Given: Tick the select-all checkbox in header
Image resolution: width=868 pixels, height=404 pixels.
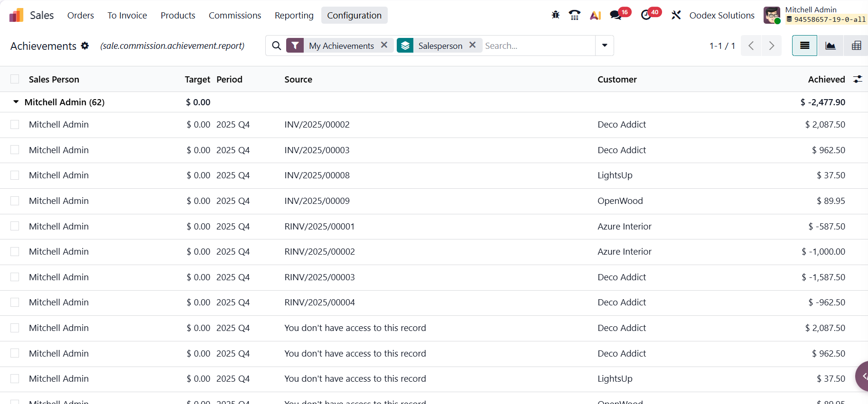Looking at the screenshot, I should pyautogui.click(x=15, y=79).
